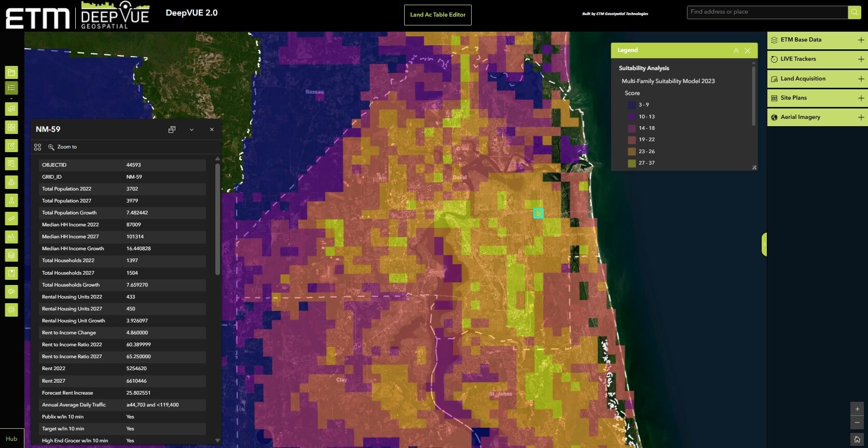Collapse the Legend panel with double chevron
Screen dimensions: 868x448
coord(736,50)
